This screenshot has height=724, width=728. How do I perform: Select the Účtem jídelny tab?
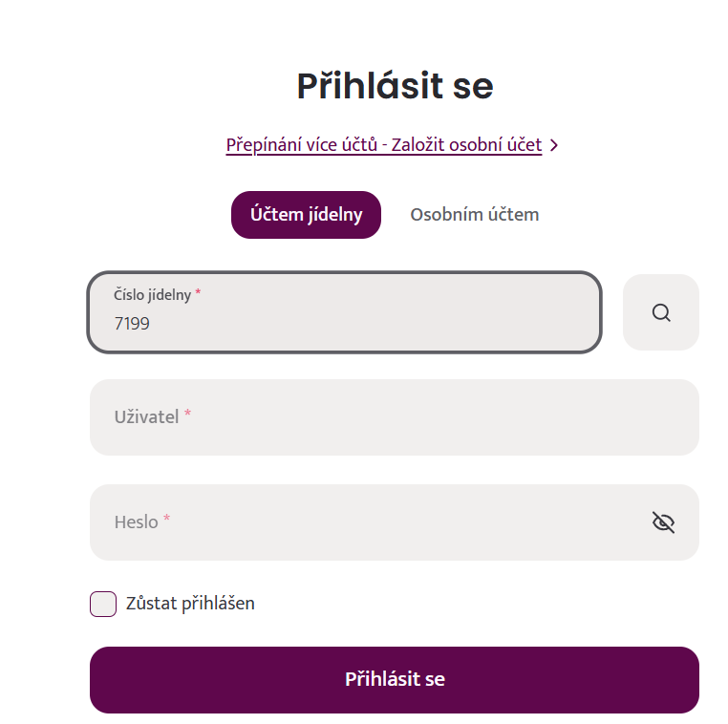306,215
